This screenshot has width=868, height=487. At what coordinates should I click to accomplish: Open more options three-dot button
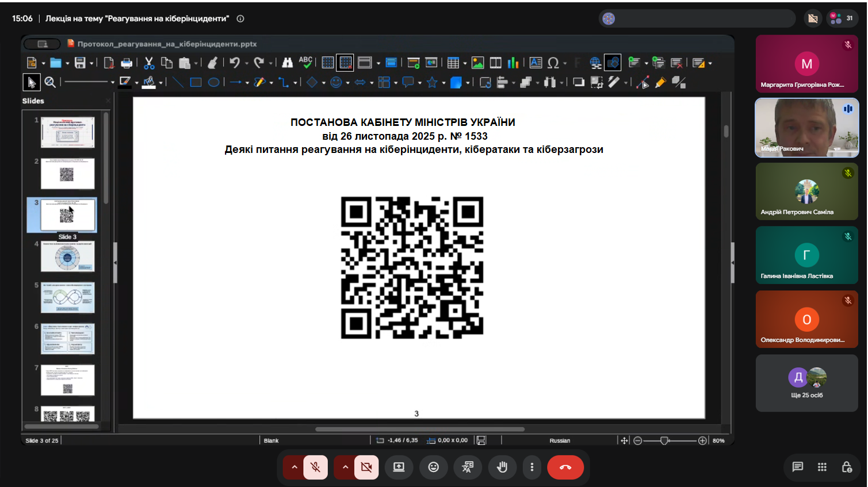pos(532,467)
